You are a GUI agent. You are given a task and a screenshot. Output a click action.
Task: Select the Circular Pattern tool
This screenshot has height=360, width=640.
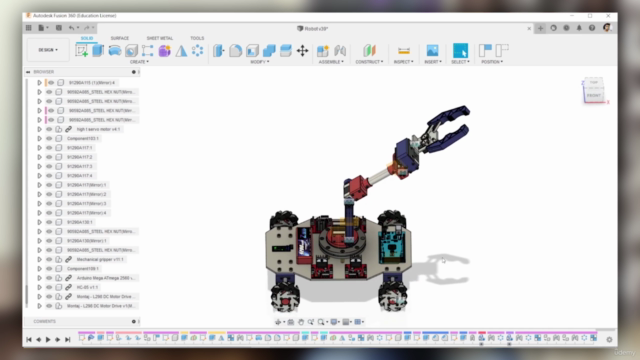point(198,51)
